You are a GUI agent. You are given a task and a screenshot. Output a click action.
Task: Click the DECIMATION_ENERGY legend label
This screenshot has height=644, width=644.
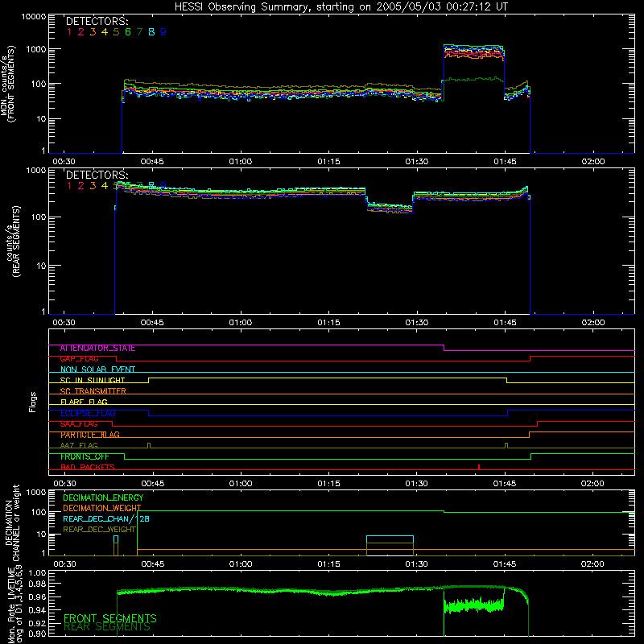click(103, 497)
